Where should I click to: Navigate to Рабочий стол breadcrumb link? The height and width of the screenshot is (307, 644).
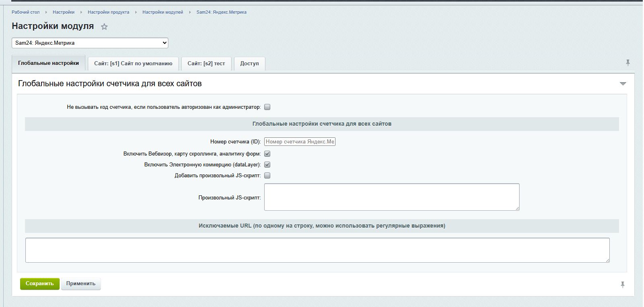[x=26, y=12]
